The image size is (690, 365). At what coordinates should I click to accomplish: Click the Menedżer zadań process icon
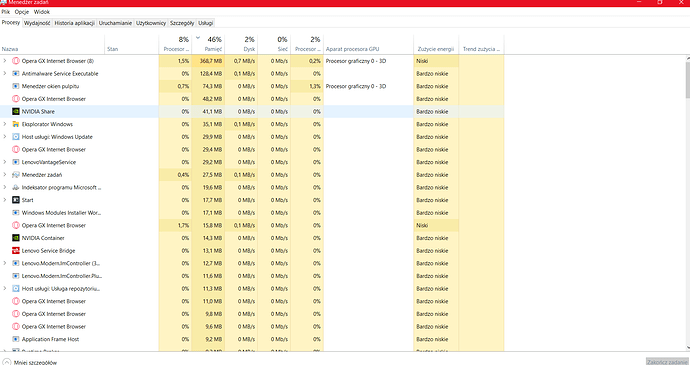tap(16, 175)
